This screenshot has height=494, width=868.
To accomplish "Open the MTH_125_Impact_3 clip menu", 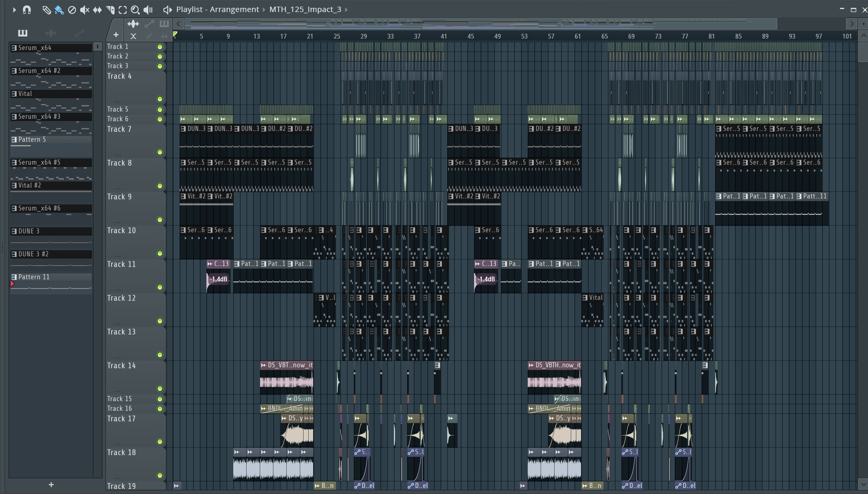I will pyautogui.click(x=305, y=10).
